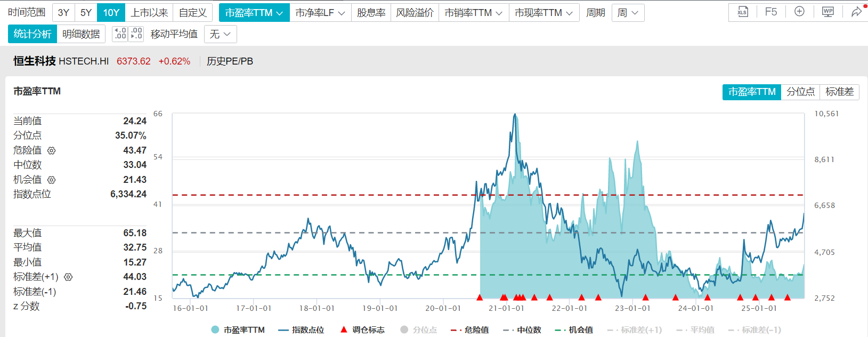This screenshot has height=337, width=868.
Task: Open settings gear next to 危险值
Action: point(52,151)
